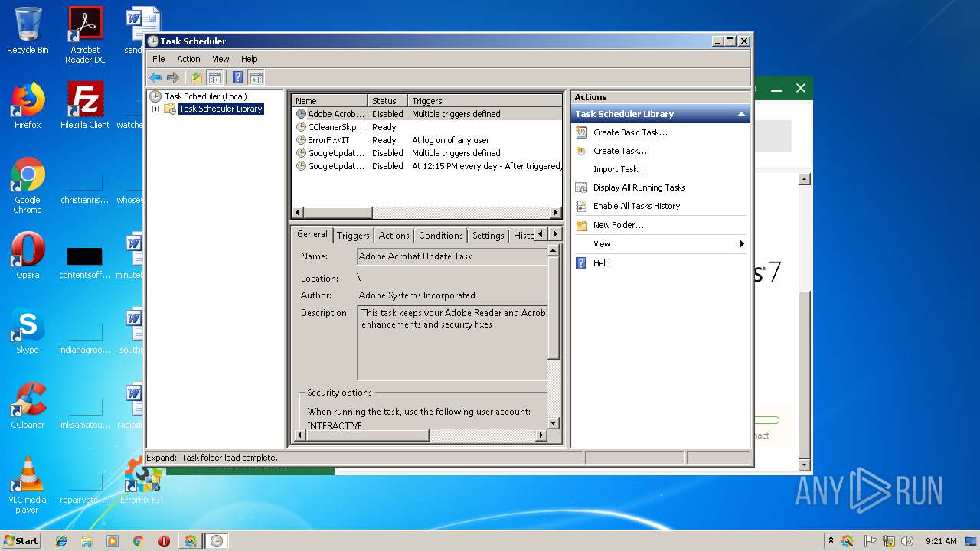Open the View menu
Image resolution: width=980 pixels, height=551 pixels.
coord(220,59)
